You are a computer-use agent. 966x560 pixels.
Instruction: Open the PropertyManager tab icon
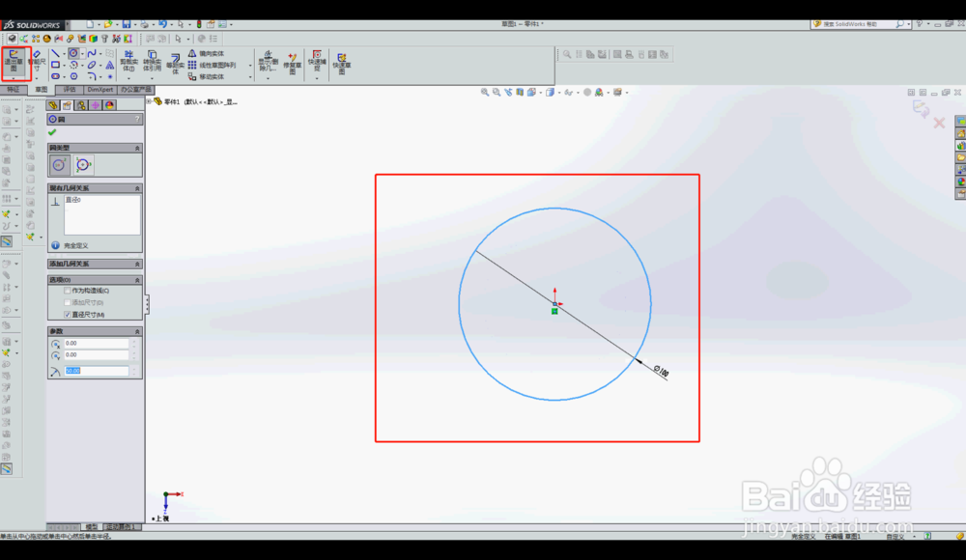68,105
